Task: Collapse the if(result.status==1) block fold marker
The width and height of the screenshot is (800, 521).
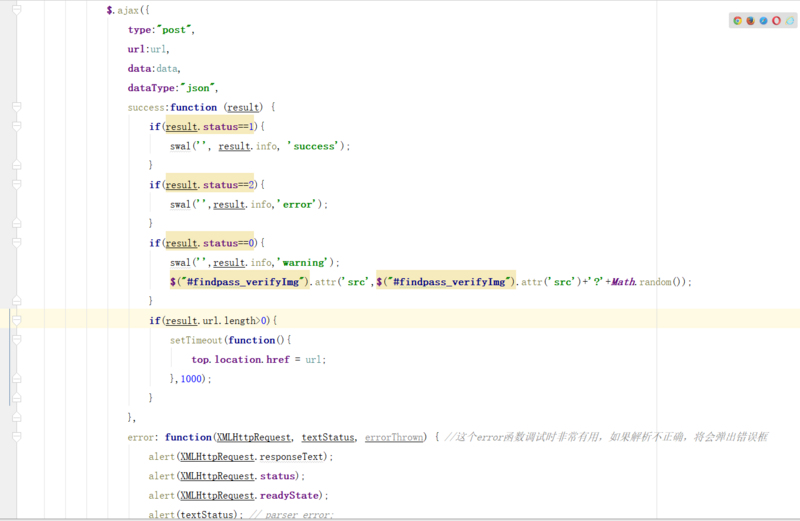Action: 17,127
